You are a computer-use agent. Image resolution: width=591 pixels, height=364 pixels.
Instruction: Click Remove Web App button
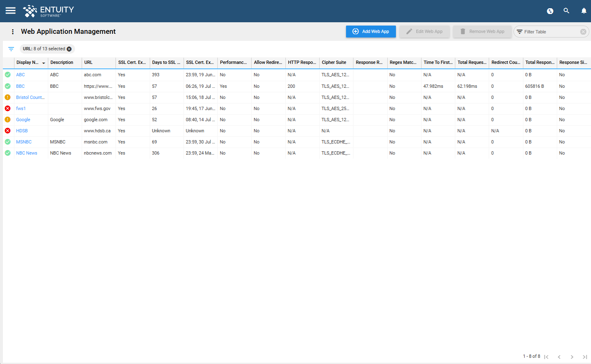(x=482, y=32)
